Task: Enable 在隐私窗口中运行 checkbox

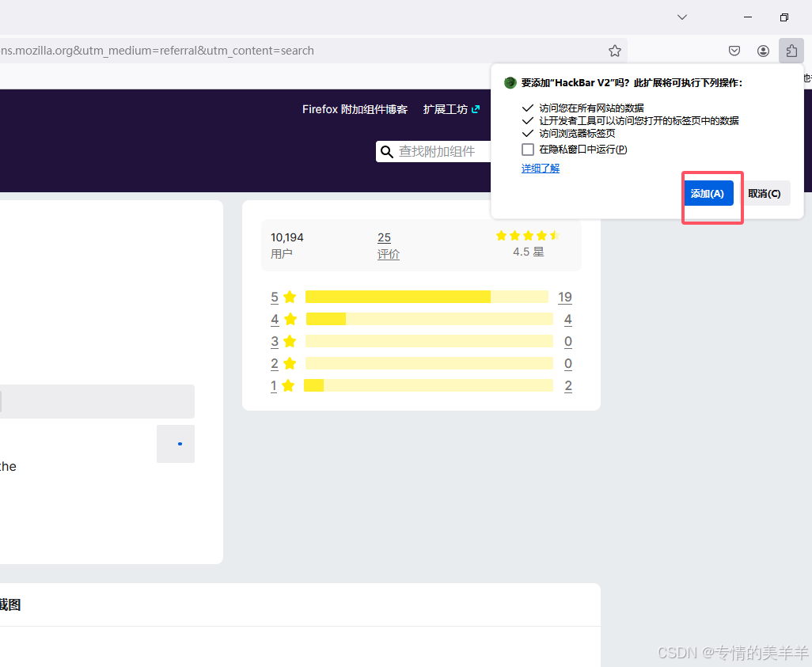Action: click(x=527, y=149)
